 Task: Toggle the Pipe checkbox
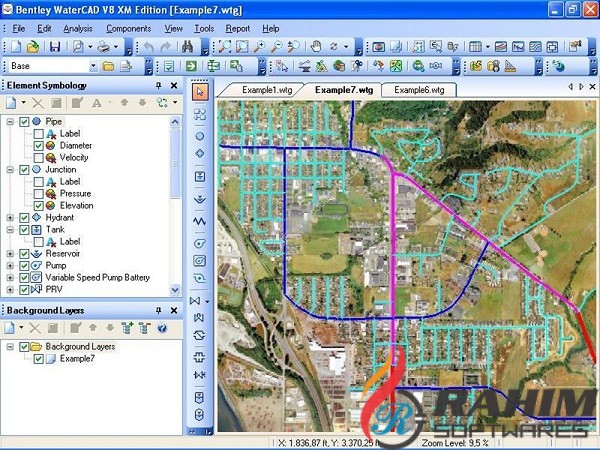tap(24, 122)
